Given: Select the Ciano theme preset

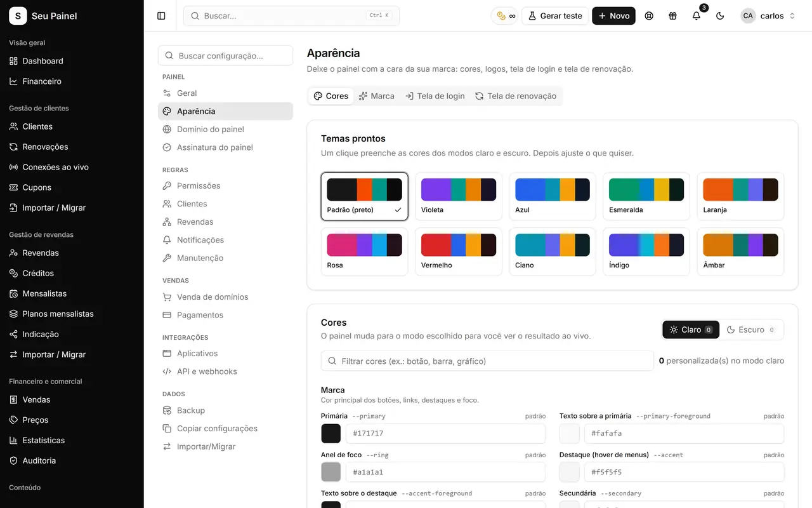Looking at the screenshot, I should click(x=553, y=252).
